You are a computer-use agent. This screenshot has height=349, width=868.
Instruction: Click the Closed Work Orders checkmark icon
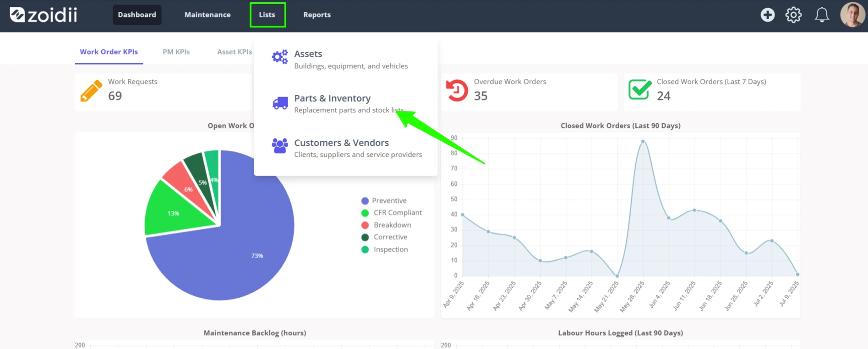point(640,89)
